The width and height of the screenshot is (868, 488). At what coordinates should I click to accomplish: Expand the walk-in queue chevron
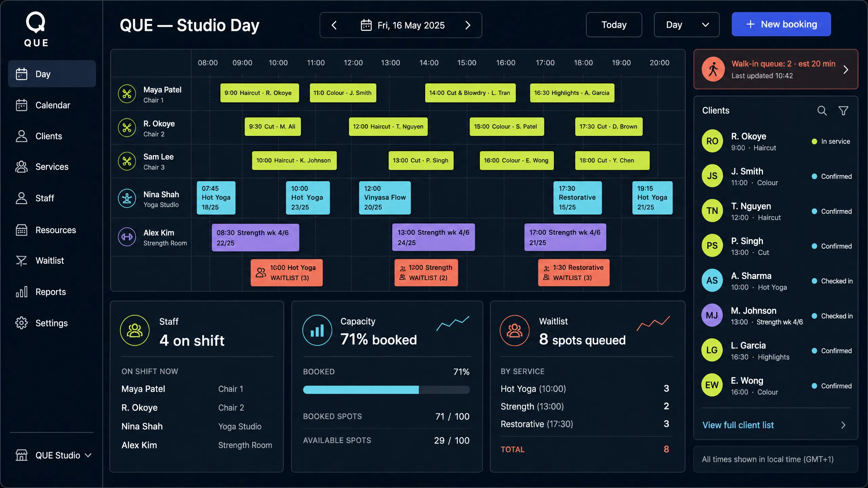click(846, 69)
